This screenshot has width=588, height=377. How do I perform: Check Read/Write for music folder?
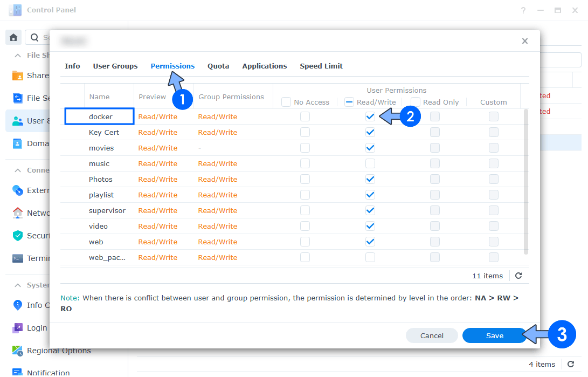(x=370, y=163)
